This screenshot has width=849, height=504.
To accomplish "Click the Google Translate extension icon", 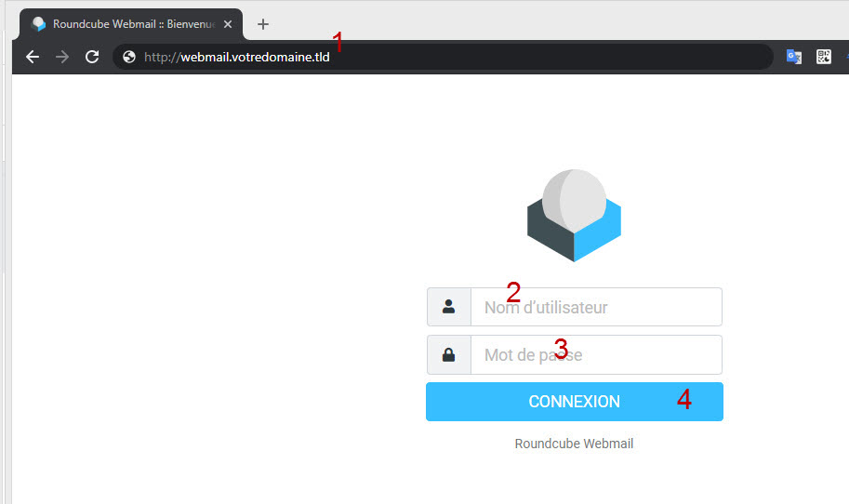I will pyautogui.click(x=794, y=57).
